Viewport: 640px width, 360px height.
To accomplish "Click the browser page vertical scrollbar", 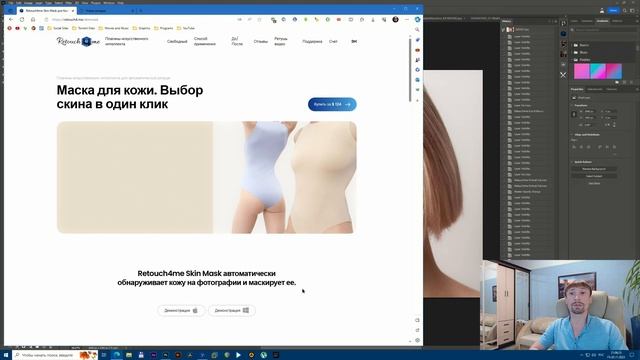I will (410, 70).
